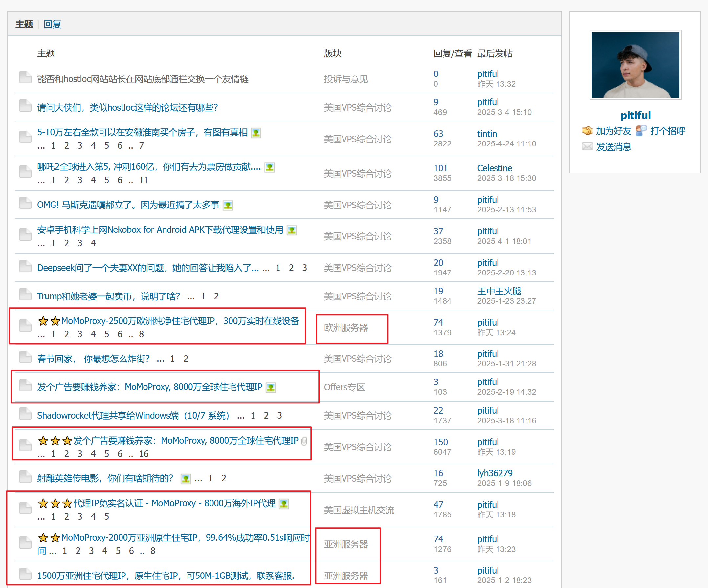Switch to the 回复 tab
708x588 pixels.
52,24
